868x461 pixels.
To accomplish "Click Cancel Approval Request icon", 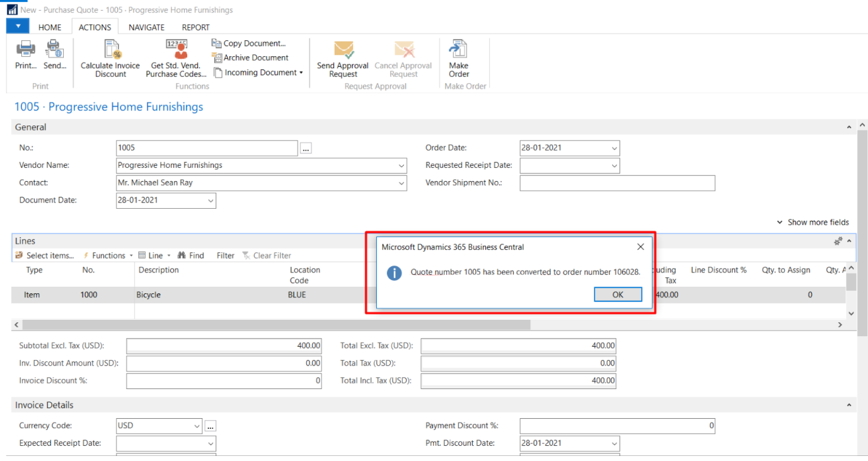I will point(403,50).
